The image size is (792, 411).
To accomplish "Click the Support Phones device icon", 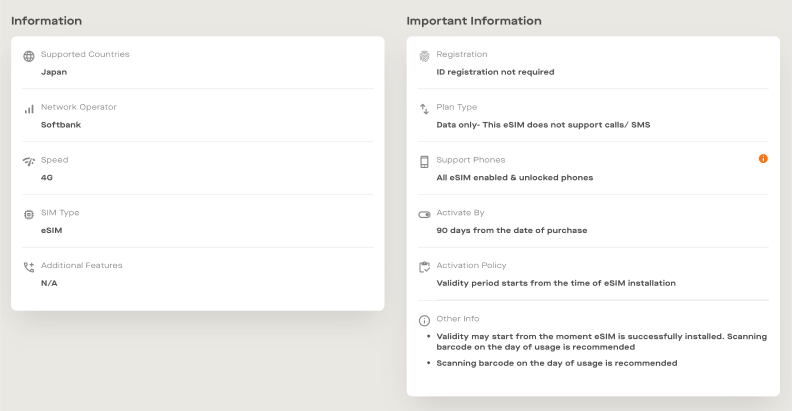I will pyautogui.click(x=424, y=161).
